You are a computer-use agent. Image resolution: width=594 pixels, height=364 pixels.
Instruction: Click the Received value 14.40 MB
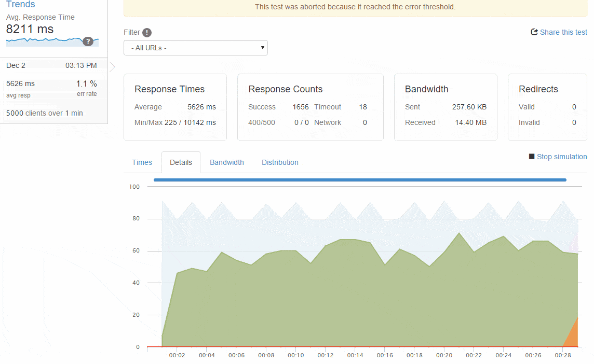pos(470,122)
